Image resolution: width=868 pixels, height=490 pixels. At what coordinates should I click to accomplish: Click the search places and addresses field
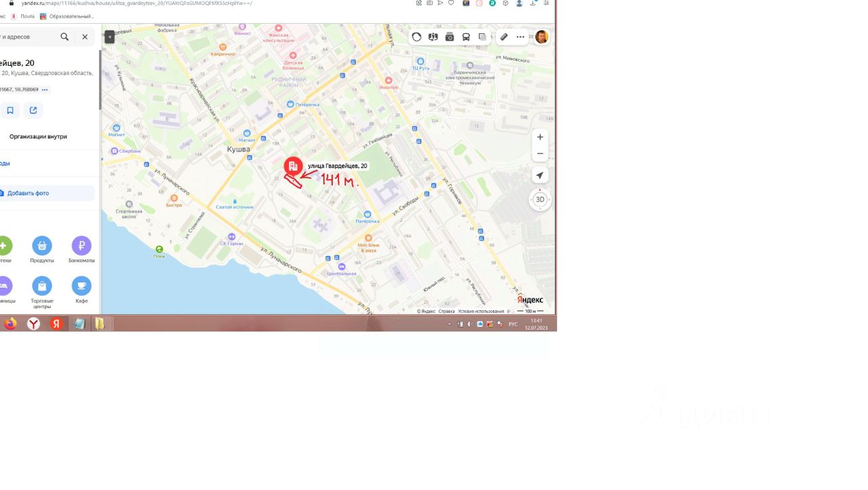27,37
